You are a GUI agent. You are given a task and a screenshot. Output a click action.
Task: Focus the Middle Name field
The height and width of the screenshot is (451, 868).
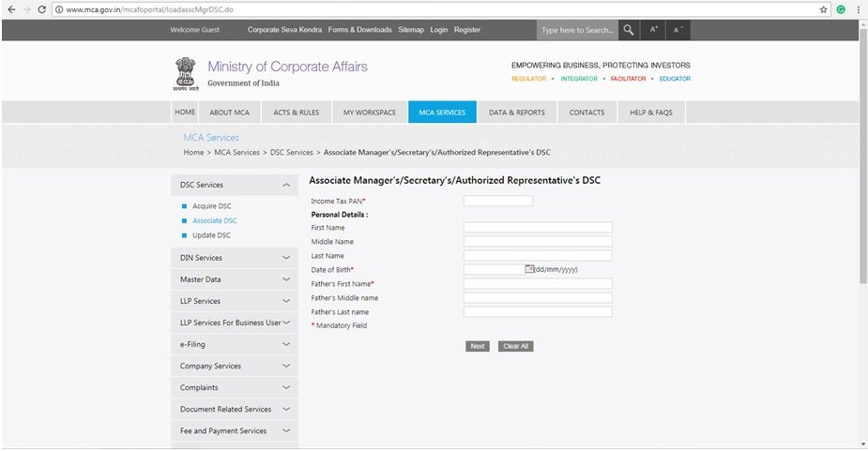pos(538,241)
